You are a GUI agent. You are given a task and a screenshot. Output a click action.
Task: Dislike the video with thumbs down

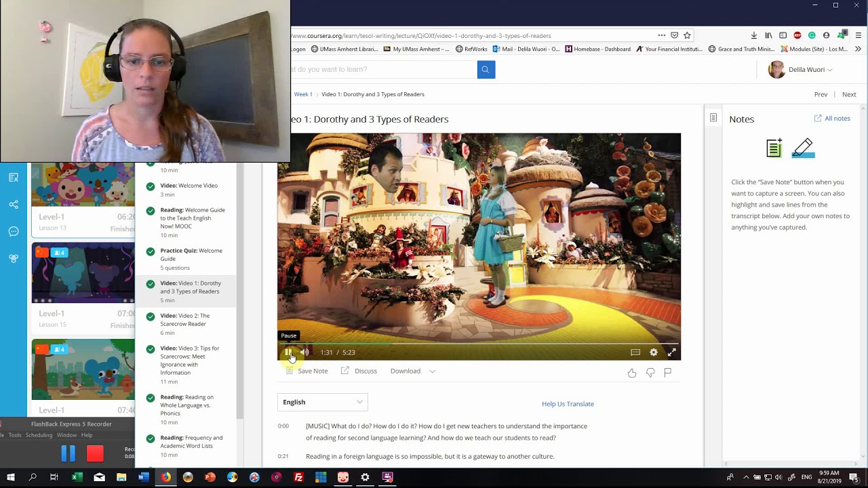(650, 372)
